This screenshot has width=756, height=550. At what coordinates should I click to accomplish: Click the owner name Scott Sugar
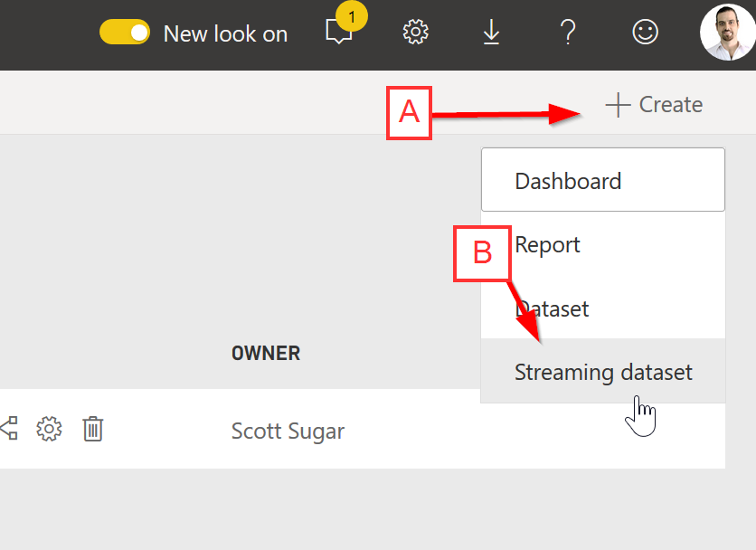coord(288,431)
